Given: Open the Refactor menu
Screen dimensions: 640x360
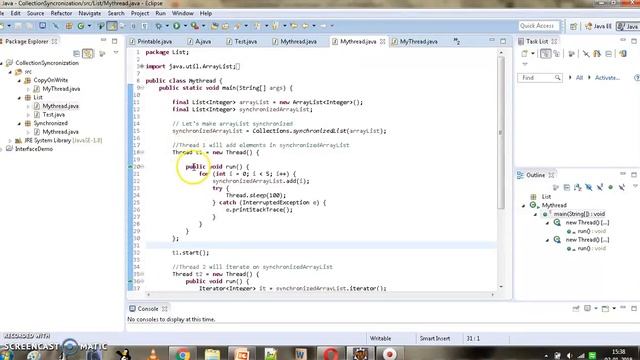Looking at the screenshot, I should [61, 13].
